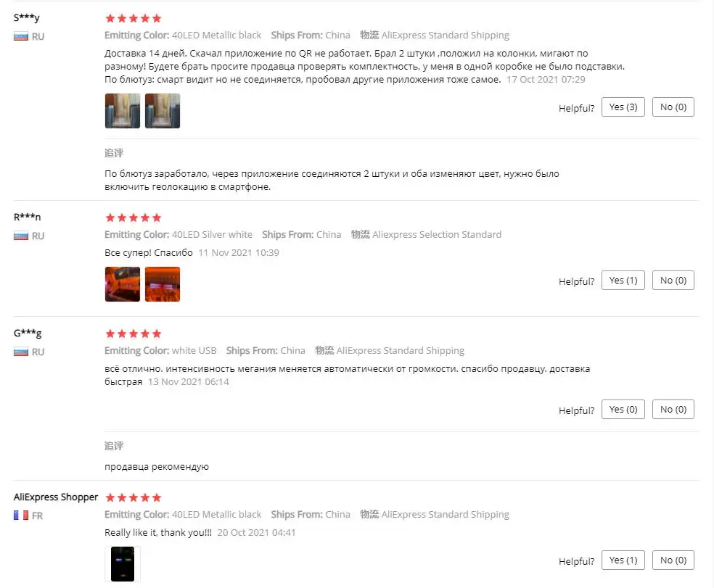Click the five-star rating on R***n's review
The image size is (714, 588).
click(x=134, y=218)
